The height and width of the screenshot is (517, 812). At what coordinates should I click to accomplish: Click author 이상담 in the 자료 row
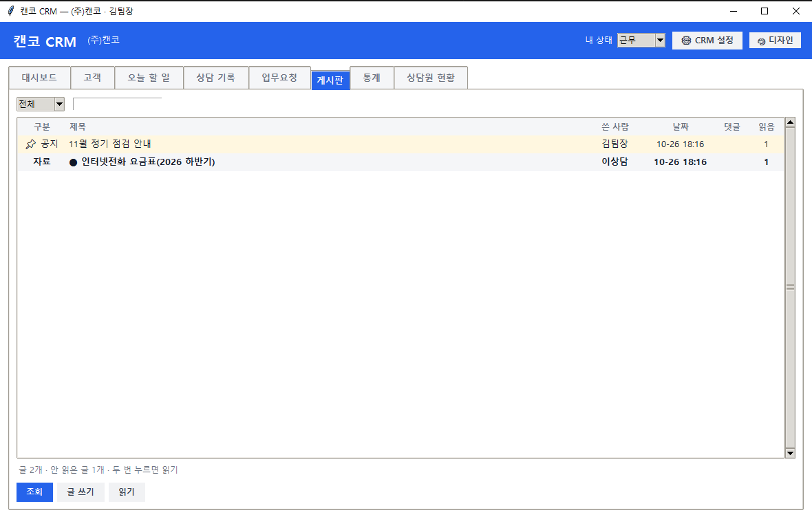pyautogui.click(x=615, y=162)
